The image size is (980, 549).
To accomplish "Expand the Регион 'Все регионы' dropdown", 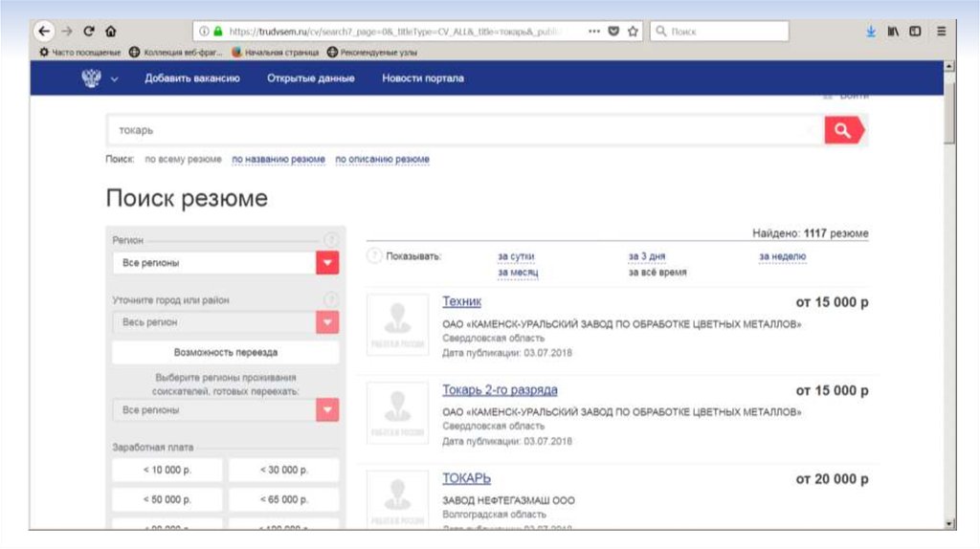I will 327,262.
